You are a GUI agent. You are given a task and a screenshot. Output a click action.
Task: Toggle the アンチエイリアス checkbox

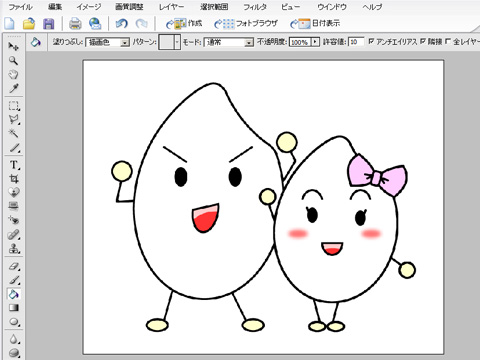[x=371, y=41]
